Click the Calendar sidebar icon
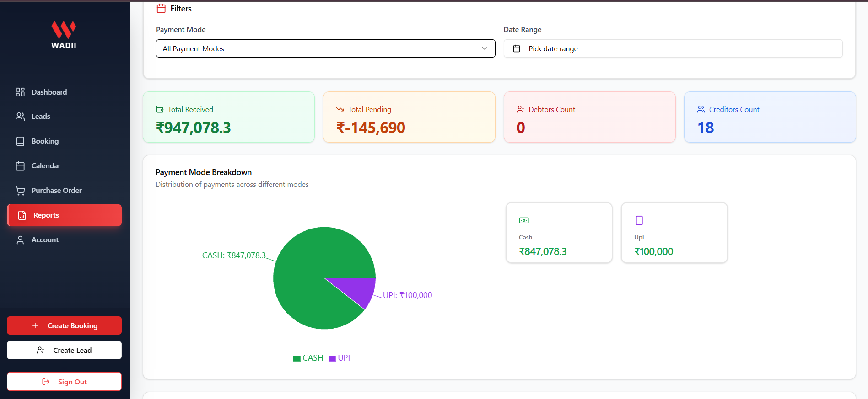 pos(20,166)
